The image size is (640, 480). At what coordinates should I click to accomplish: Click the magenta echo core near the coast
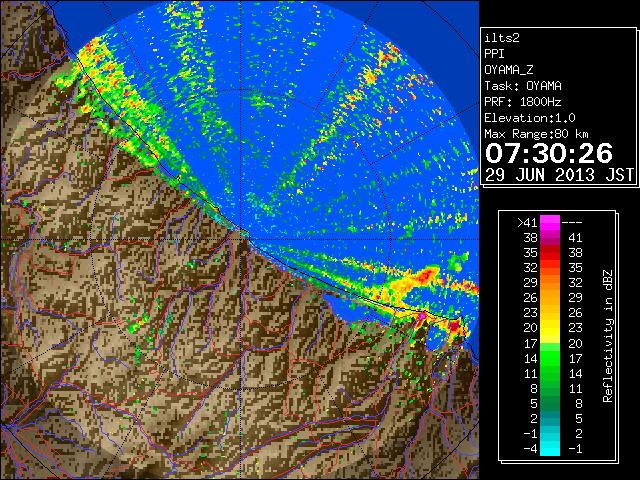point(422,316)
